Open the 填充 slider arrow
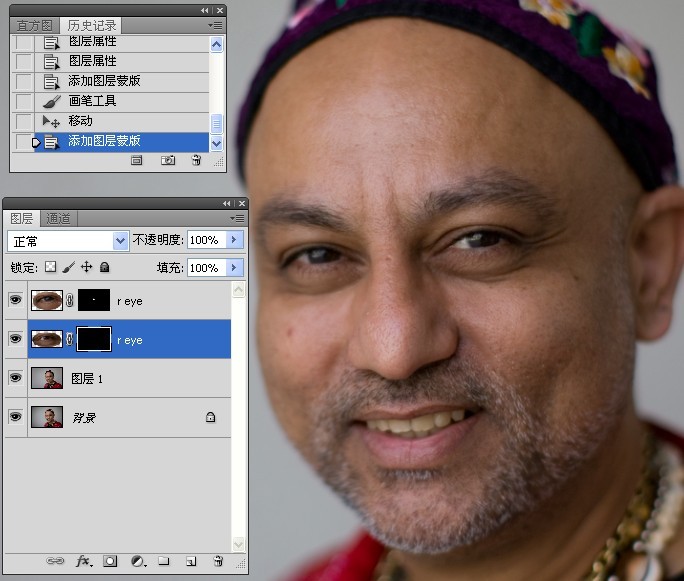Viewport: 684px width, 581px height. point(234,268)
